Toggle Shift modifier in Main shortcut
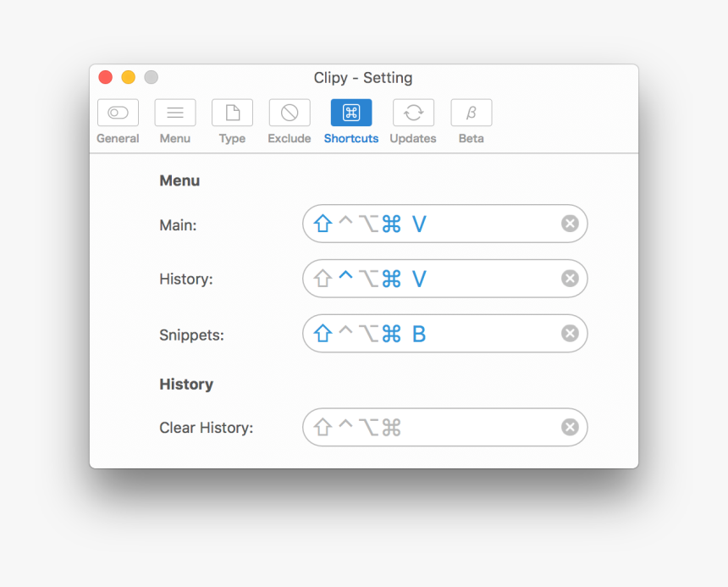The height and width of the screenshot is (587, 728). pyautogui.click(x=323, y=224)
